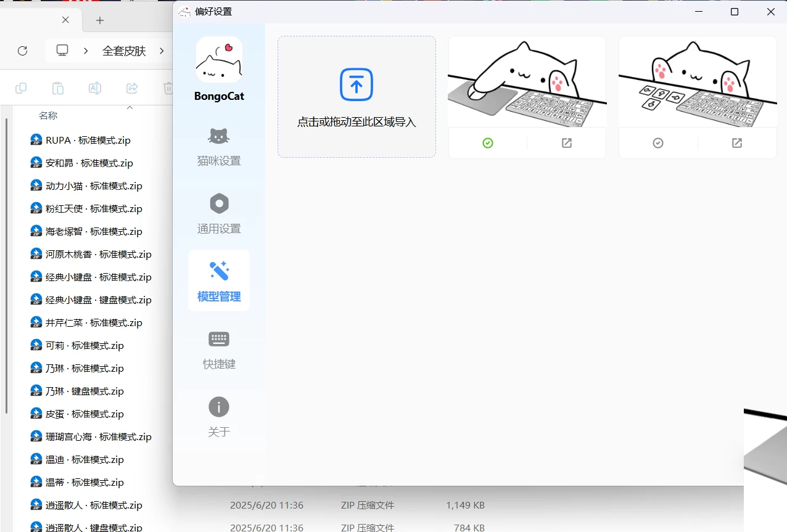This screenshot has height=532, width=787.
Task: Click the Paste icon in Explorer toolbar
Action: point(58,88)
